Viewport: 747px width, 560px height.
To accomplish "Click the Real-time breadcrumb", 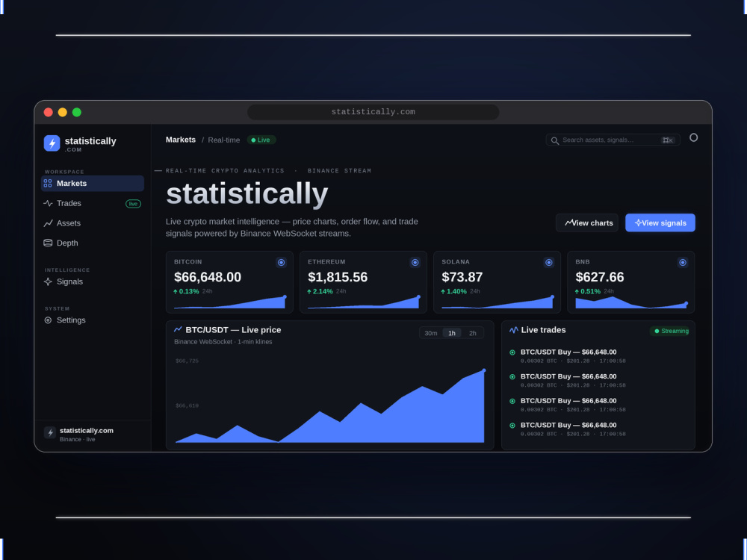I will [224, 140].
